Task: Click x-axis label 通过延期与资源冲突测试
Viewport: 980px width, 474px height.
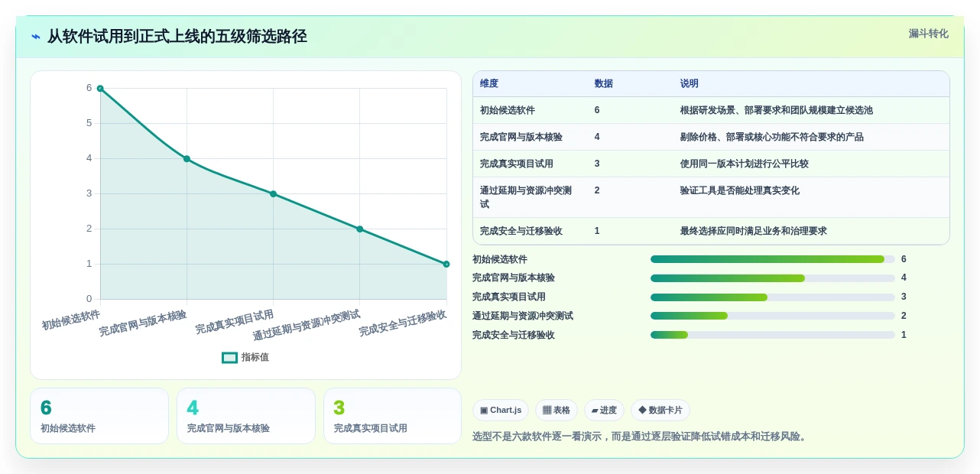Action: pyautogui.click(x=307, y=325)
